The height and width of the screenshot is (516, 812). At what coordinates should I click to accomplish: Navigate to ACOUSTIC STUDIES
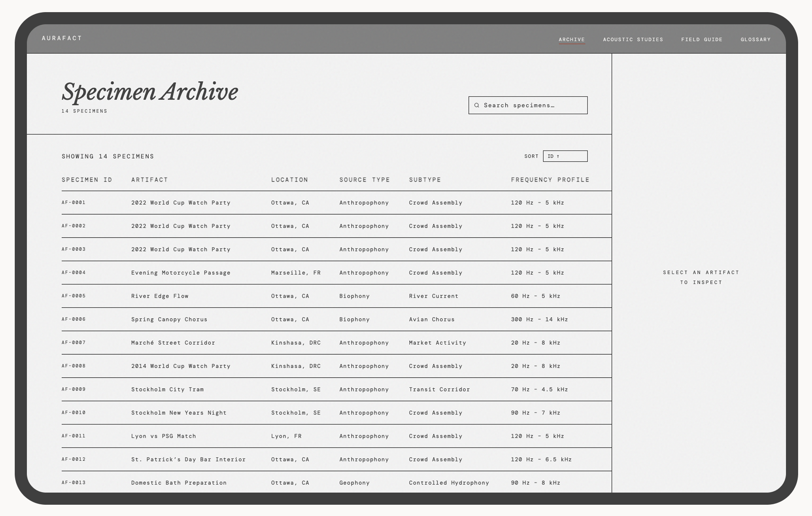(633, 39)
